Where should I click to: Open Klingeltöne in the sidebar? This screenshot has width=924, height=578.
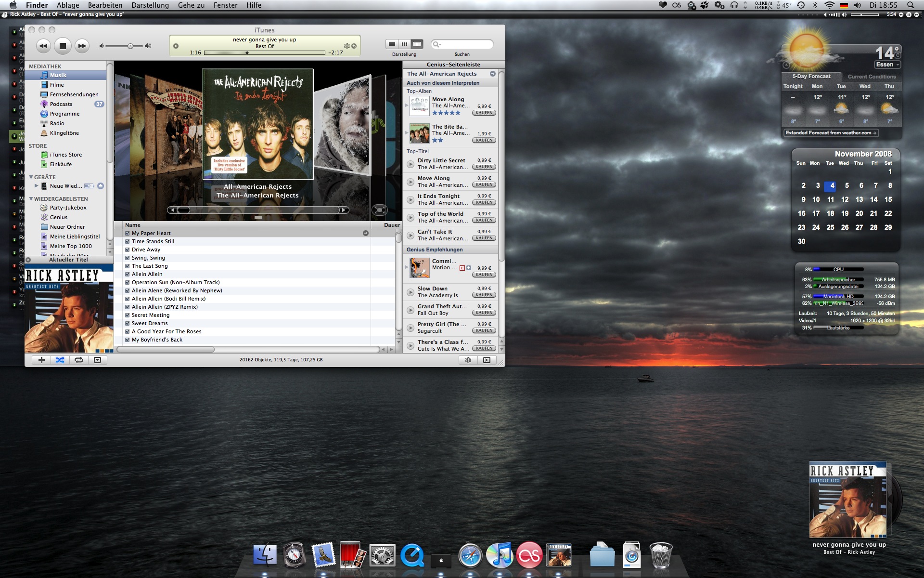pyautogui.click(x=66, y=133)
